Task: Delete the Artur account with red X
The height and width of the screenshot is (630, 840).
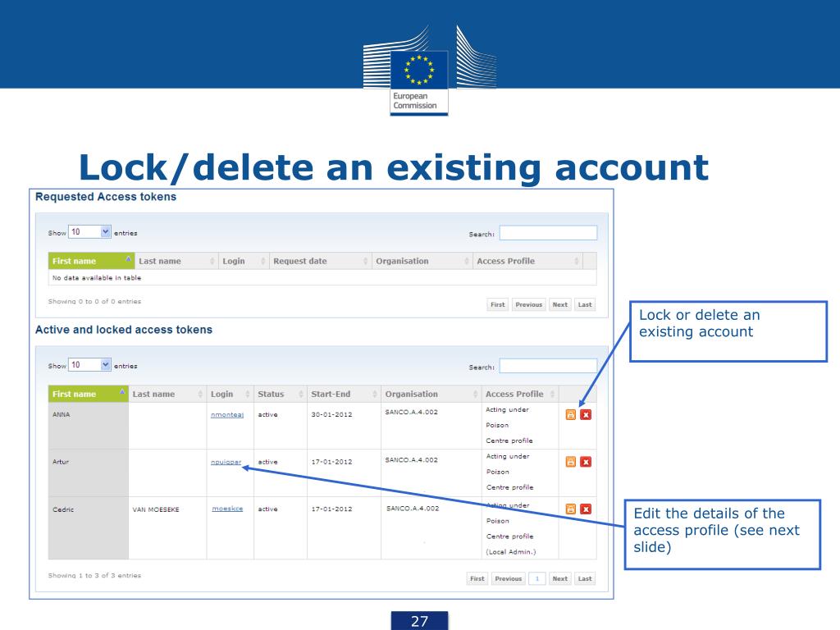Action: (x=586, y=462)
